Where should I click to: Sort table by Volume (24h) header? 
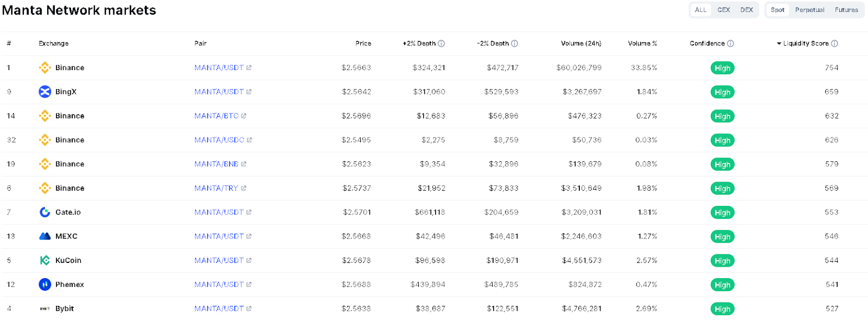(581, 43)
